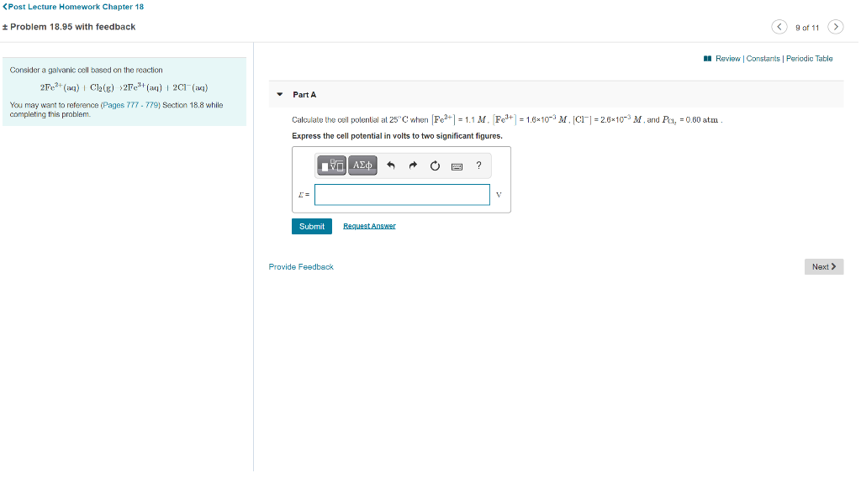Screen dimensions: 861x504
Task: Click the question mark help icon
Action: pyautogui.click(x=478, y=165)
